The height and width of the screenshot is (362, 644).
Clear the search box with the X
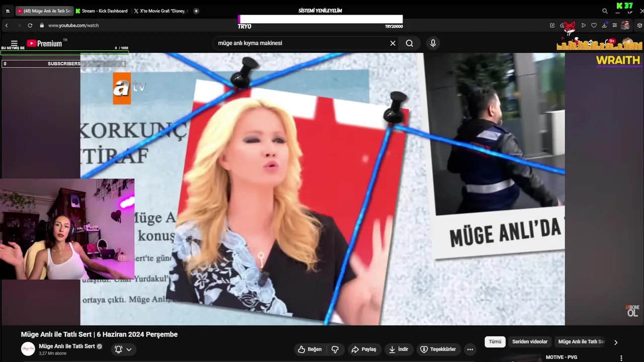393,43
